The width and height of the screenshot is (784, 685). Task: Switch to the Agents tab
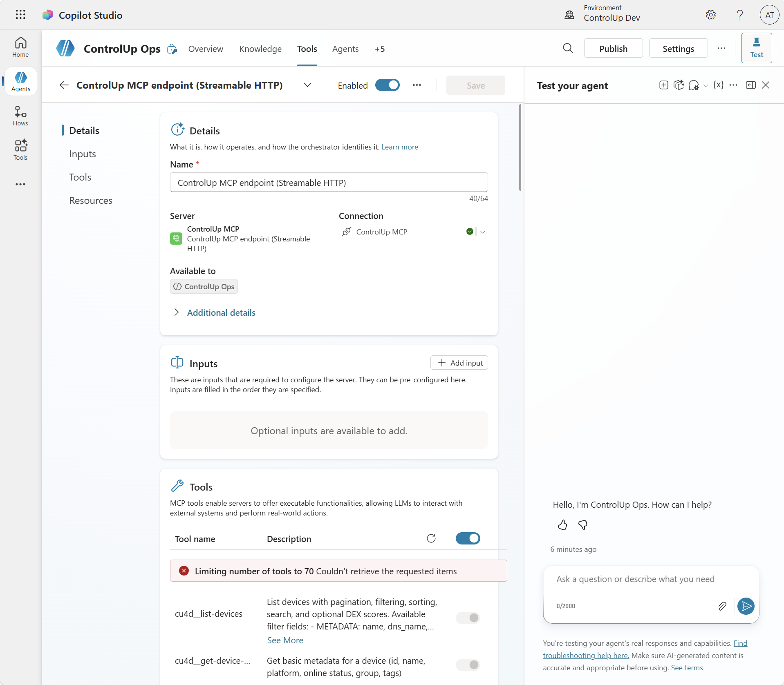pos(345,49)
